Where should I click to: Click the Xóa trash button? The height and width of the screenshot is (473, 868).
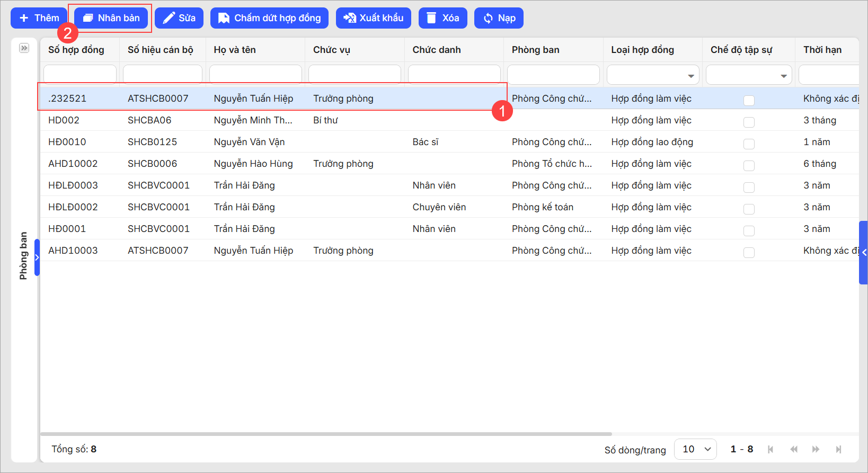pos(442,18)
